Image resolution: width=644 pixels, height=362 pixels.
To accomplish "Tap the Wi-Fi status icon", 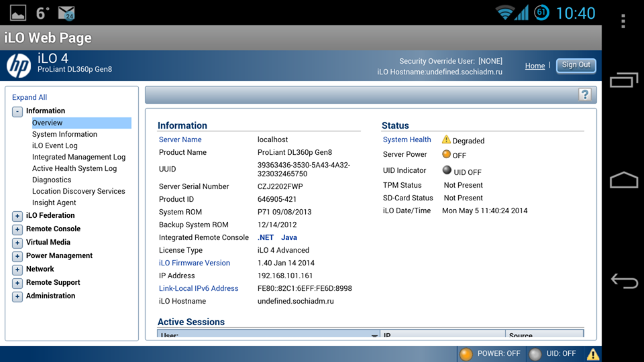I will pos(504,13).
